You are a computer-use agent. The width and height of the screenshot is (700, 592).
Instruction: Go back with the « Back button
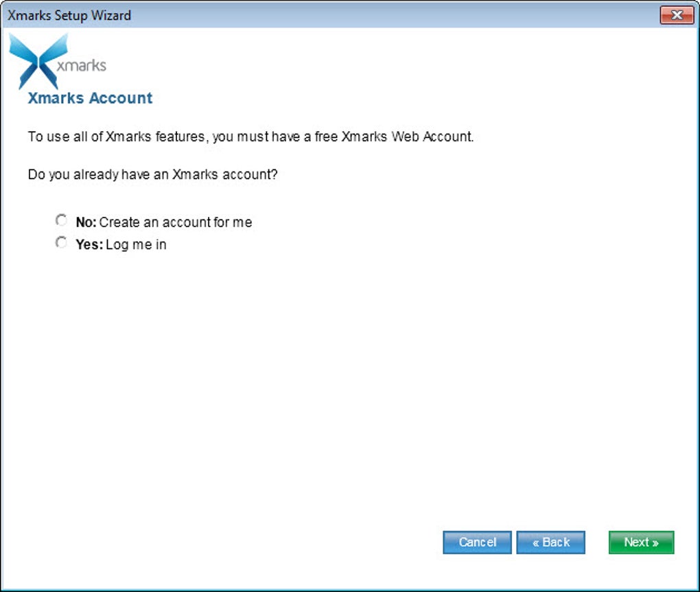tap(551, 543)
